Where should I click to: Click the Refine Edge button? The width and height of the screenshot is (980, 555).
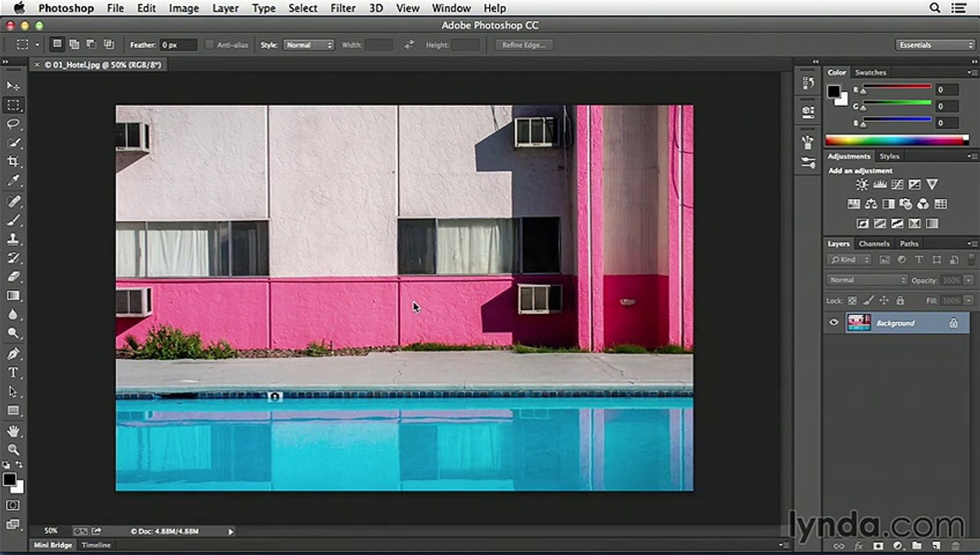(x=524, y=45)
